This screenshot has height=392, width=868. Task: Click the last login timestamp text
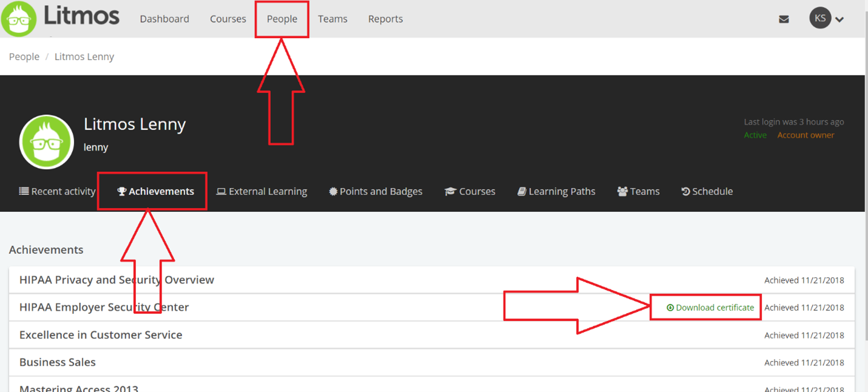(794, 122)
